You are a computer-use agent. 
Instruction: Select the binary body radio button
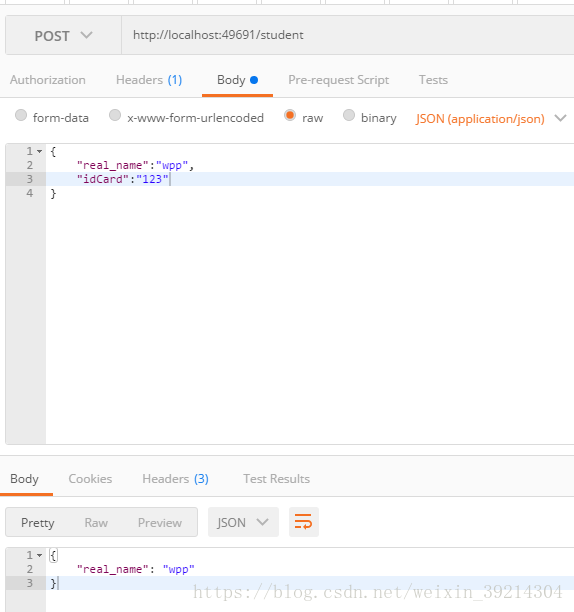[349, 116]
